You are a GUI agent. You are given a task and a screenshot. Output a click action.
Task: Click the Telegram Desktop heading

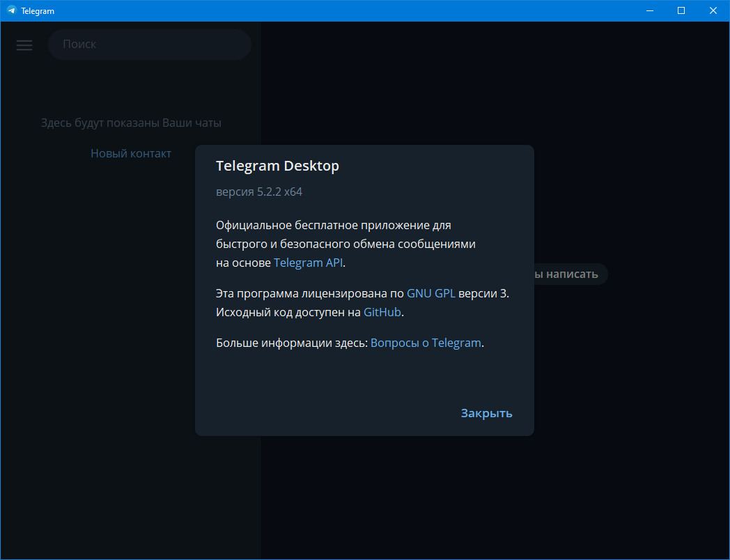tap(277, 166)
